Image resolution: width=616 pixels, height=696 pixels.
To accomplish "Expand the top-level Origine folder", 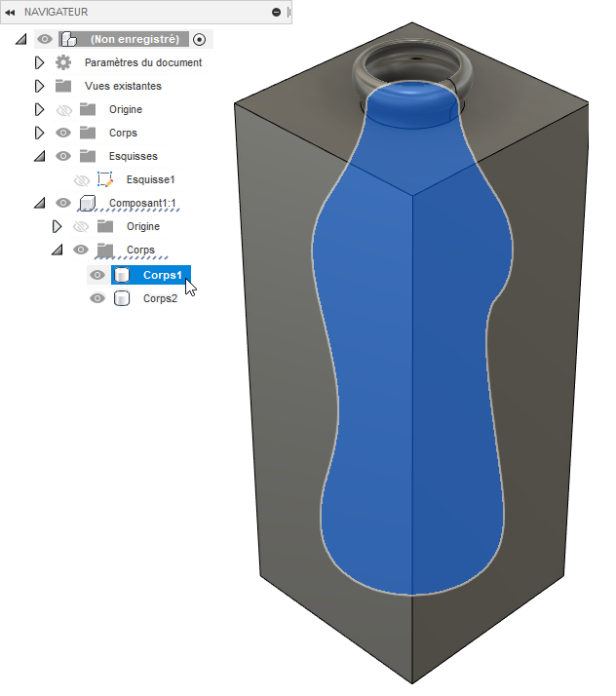I will click(x=39, y=109).
